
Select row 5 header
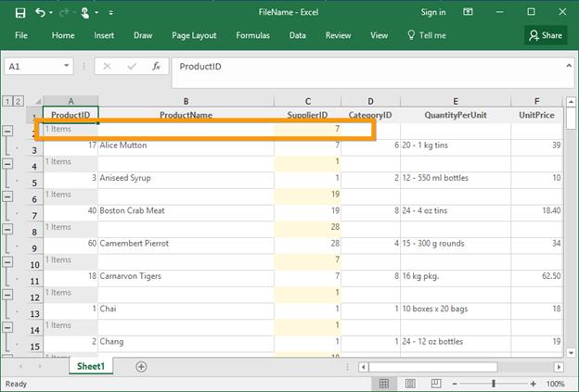pos(34,183)
